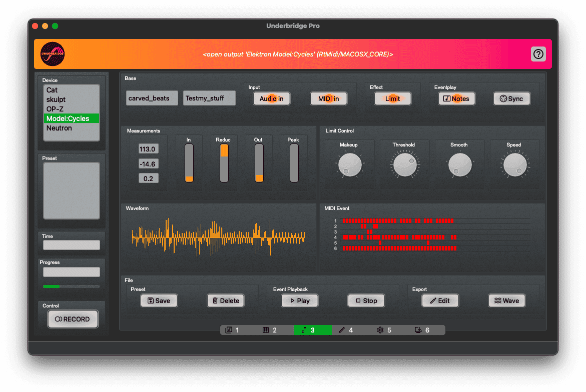Click the Peak level meter
The height and width of the screenshot is (392, 586).
294,163
